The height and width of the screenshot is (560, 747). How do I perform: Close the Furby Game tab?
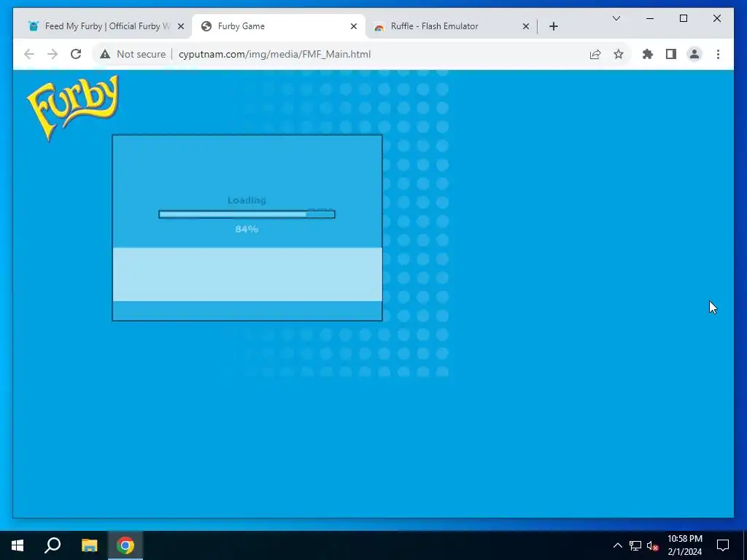pyautogui.click(x=354, y=27)
